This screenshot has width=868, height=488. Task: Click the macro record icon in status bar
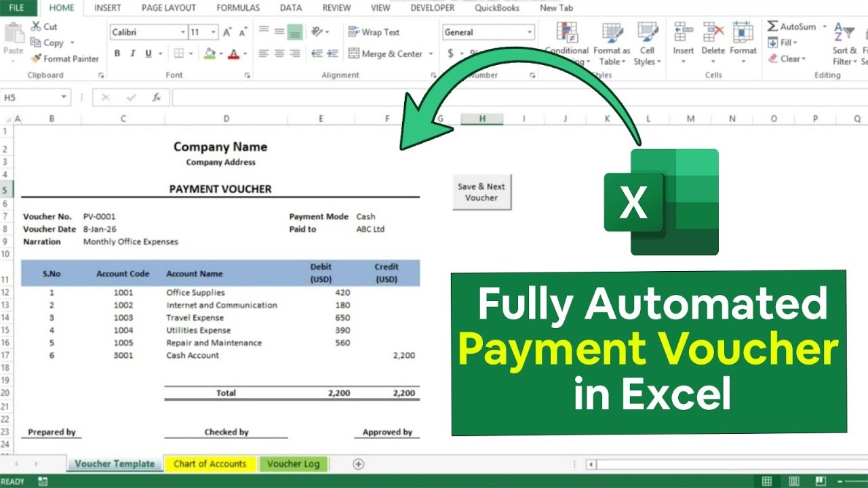coord(43,482)
